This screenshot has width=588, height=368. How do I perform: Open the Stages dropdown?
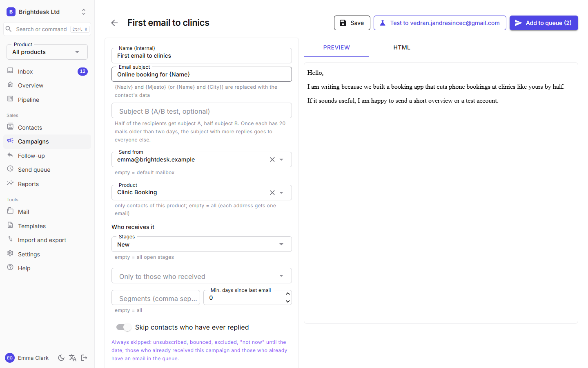tap(202, 244)
